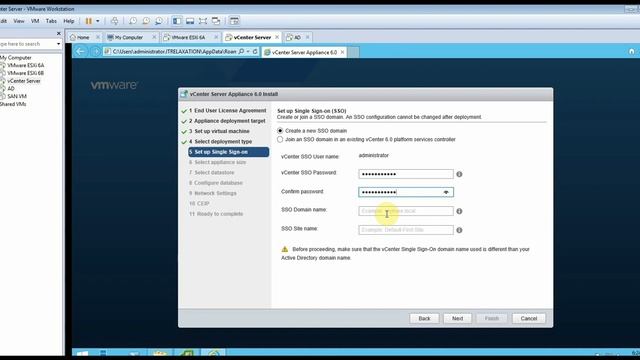Open the Help menu
This screenshot has width=640, height=360.
pyautogui.click(x=69, y=21)
